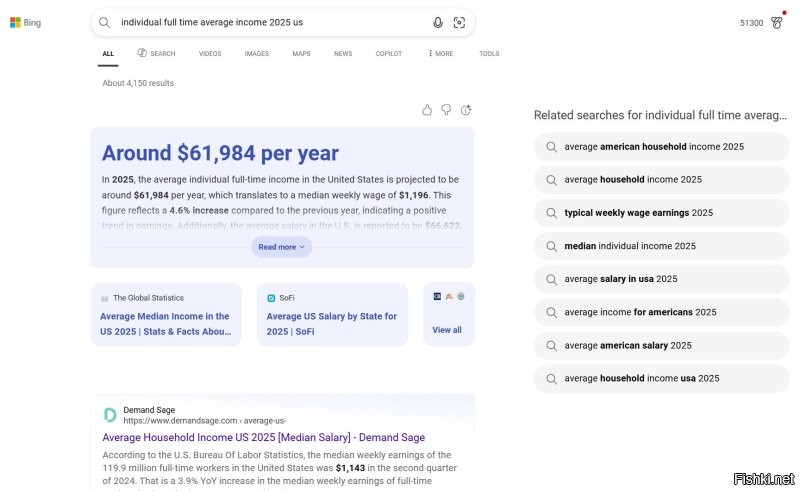Dislike the answer with thumbs down

click(x=446, y=110)
